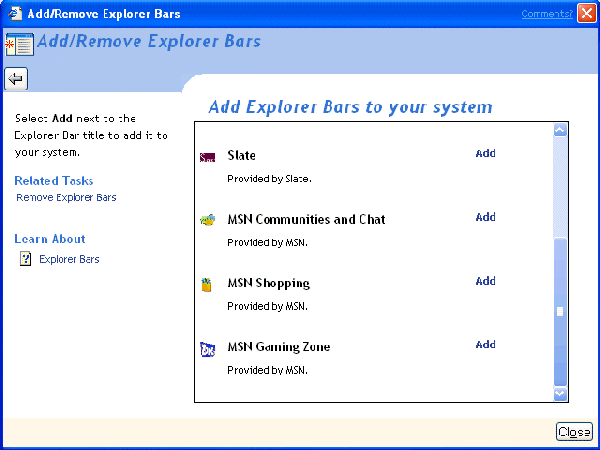Add the MSN Communities and Chat bar
The height and width of the screenshot is (450, 600).
pyautogui.click(x=485, y=217)
